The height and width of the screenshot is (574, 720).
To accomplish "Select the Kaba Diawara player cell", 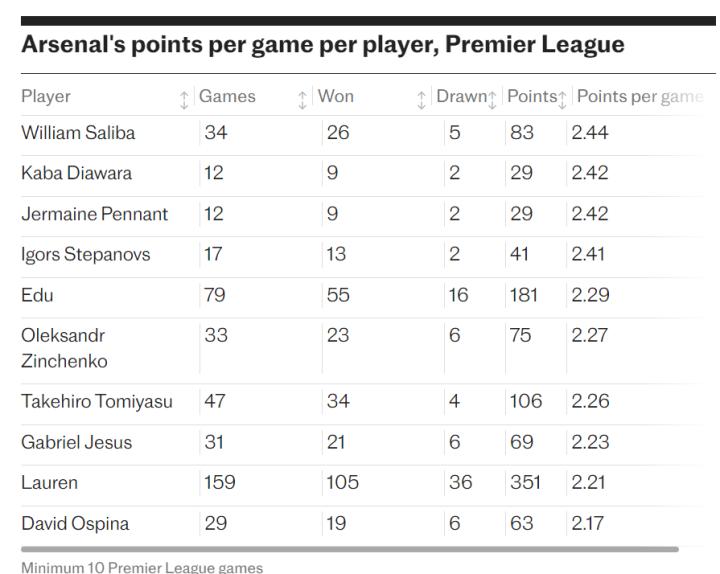I will 76,173.
